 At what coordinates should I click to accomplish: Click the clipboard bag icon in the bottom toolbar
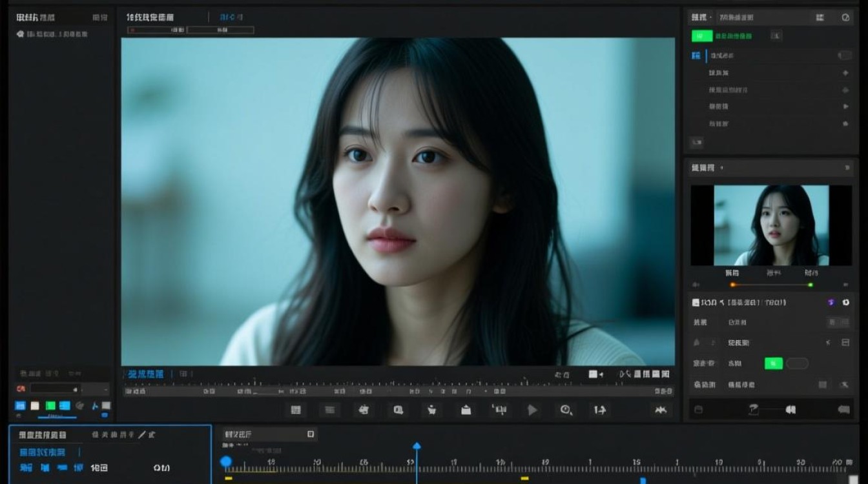coord(466,410)
